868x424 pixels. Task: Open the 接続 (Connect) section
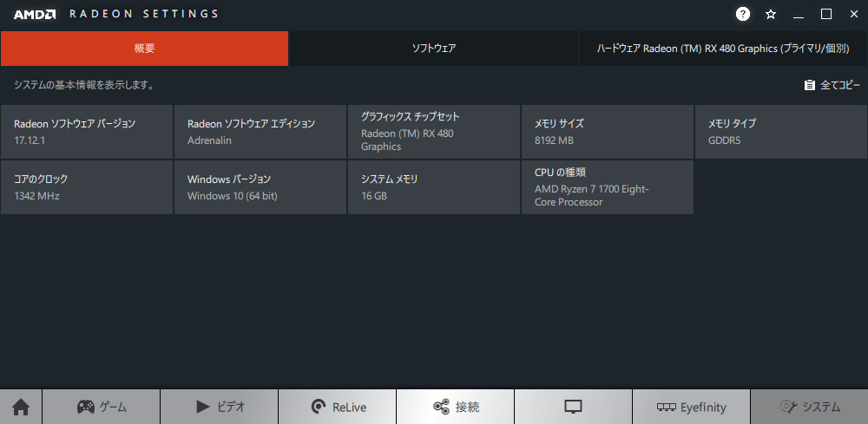point(455,407)
